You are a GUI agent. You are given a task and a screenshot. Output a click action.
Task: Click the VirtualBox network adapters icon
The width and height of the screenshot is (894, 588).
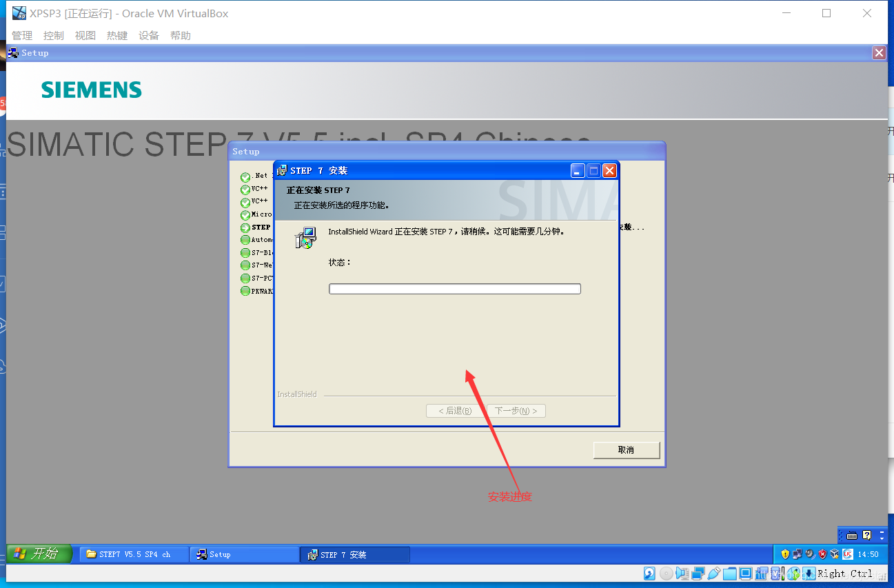coord(698,574)
